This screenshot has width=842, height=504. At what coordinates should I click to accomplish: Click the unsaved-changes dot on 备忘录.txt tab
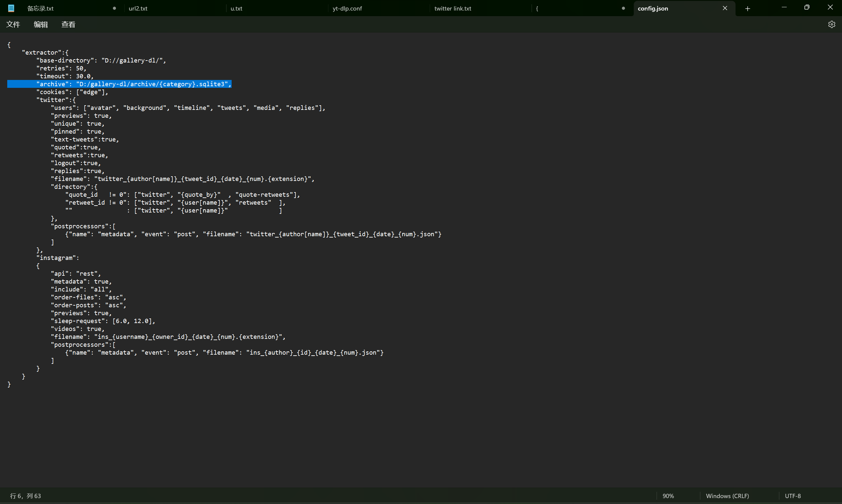coord(115,8)
